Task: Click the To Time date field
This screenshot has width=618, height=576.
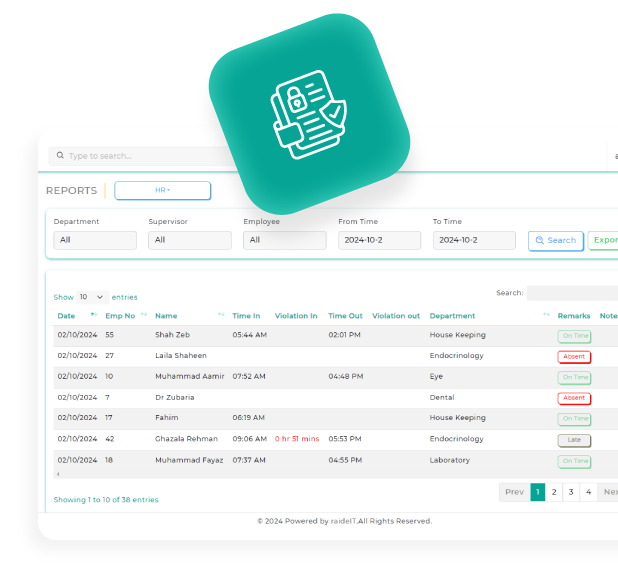Action: point(474,240)
